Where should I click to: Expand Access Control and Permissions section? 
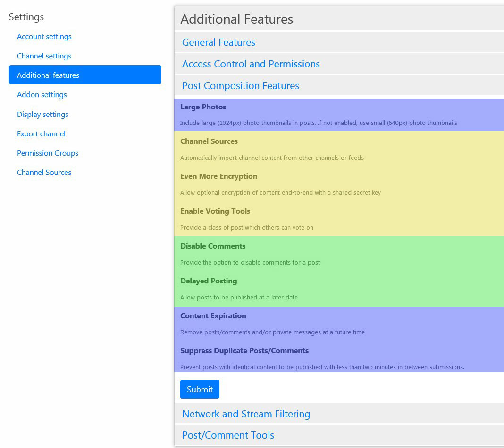click(x=251, y=64)
